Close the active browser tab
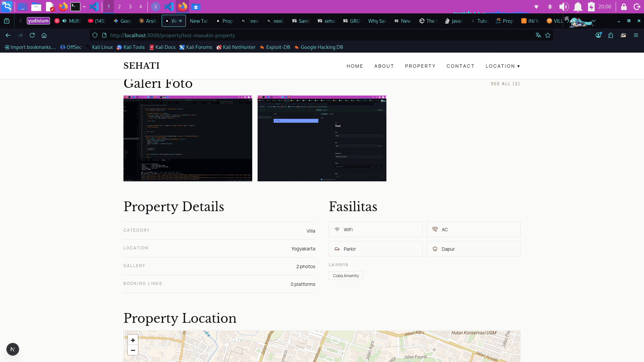Screen dimensions: 644x362 click(180, 21)
